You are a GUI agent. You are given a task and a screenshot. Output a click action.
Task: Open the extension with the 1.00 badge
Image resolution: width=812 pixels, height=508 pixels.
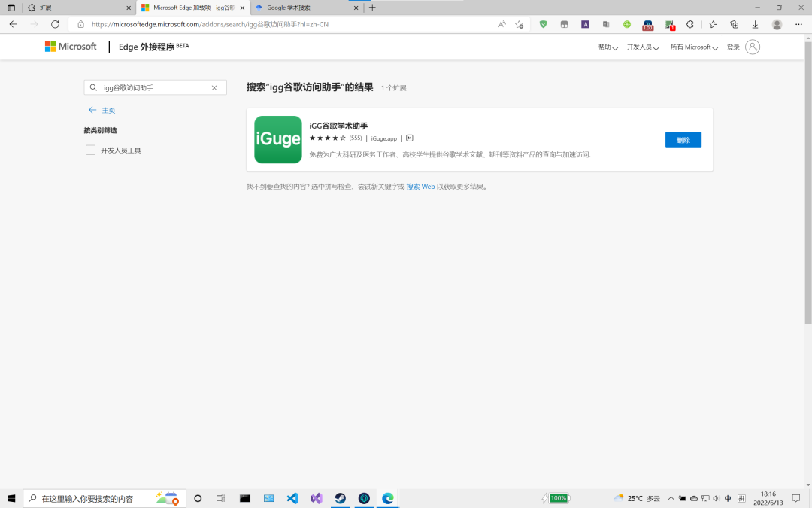click(648, 25)
